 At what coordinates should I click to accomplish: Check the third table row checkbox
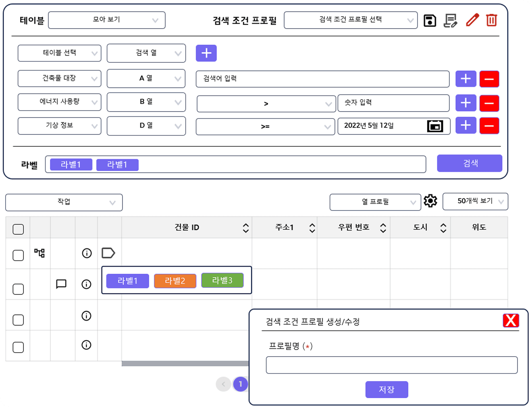pos(18,320)
